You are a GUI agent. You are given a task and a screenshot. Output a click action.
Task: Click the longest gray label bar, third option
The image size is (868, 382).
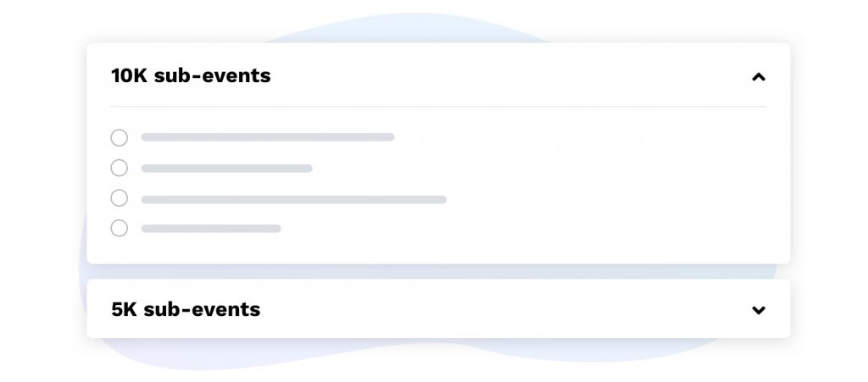293,200
